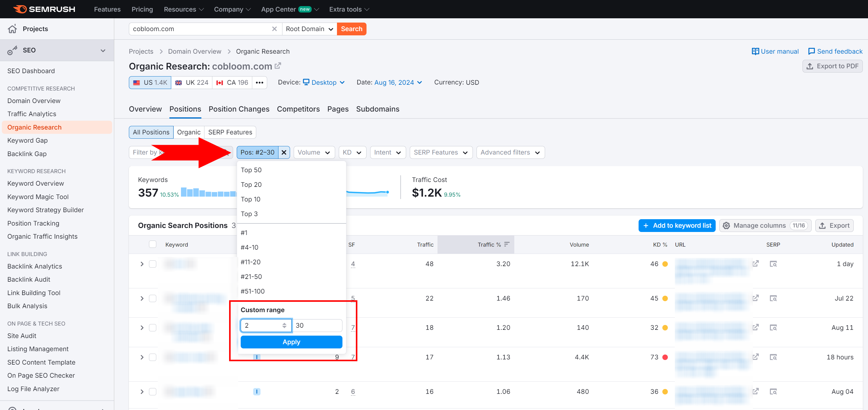
Task: Switch to Pages tab
Action: (x=338, y=109)
